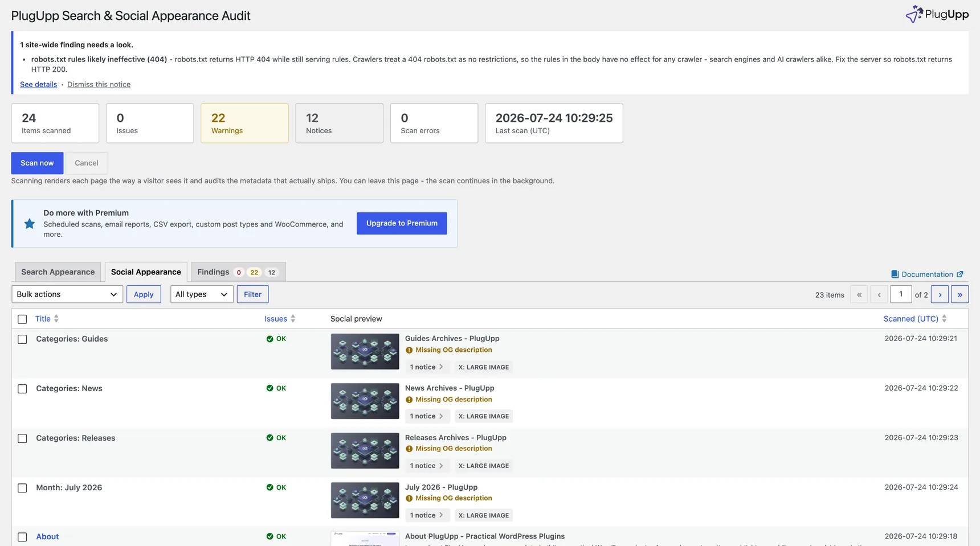This screenshot has height=546, width=980.
Task: Click the Title column header link
Action: click(x=43, y=319)
